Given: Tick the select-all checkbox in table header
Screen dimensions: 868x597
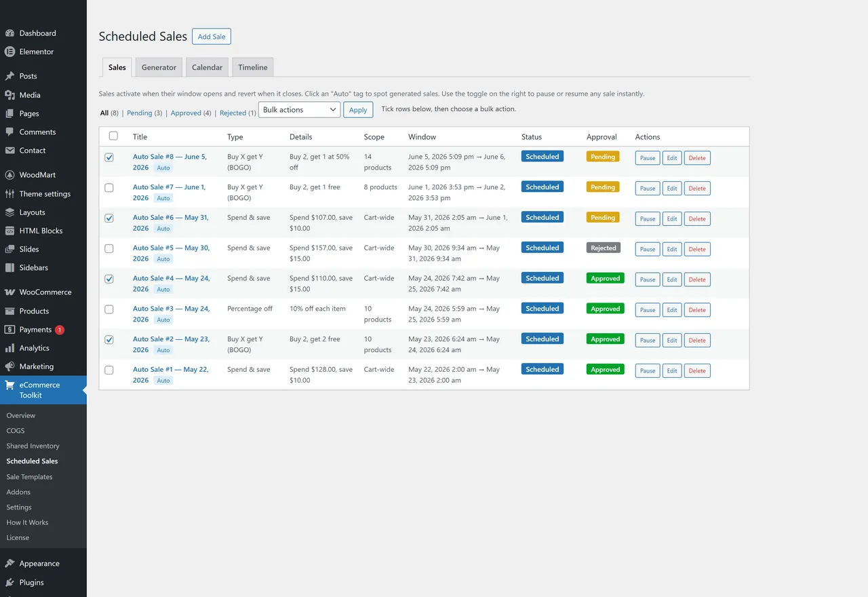Looking at the screenshot, I should click(113, 136).
